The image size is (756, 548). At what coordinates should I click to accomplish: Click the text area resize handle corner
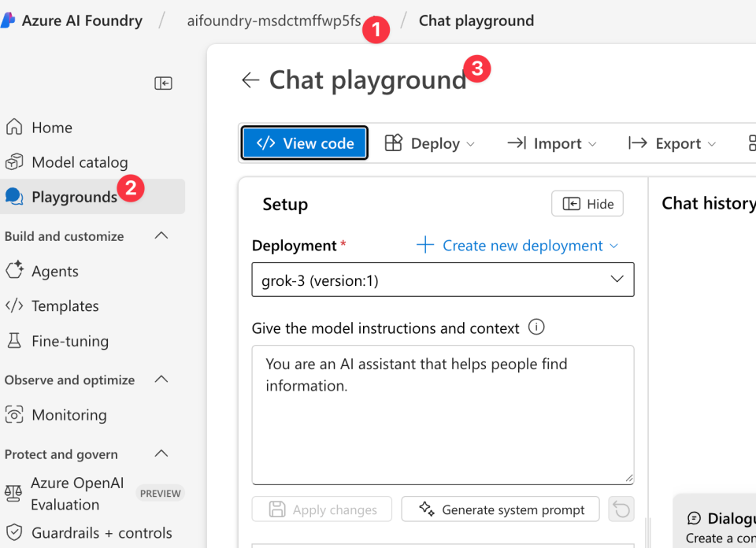628,479
